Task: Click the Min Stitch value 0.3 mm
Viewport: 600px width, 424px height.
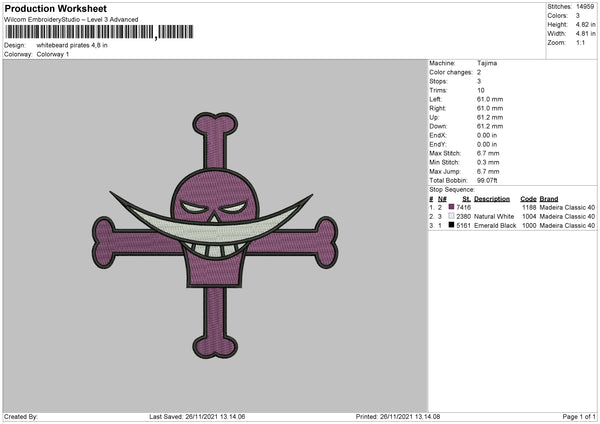Action: (488, 162)
